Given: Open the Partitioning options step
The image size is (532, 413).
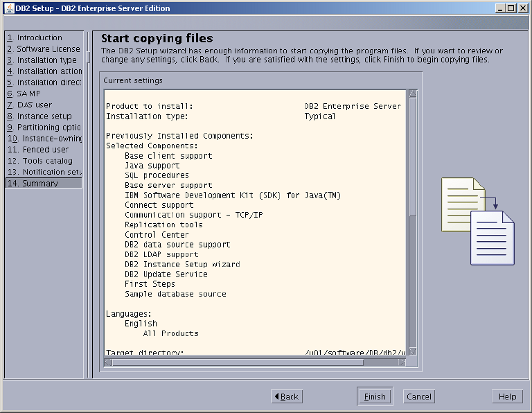Looking at the screenshot, I should tap(44, 128).
